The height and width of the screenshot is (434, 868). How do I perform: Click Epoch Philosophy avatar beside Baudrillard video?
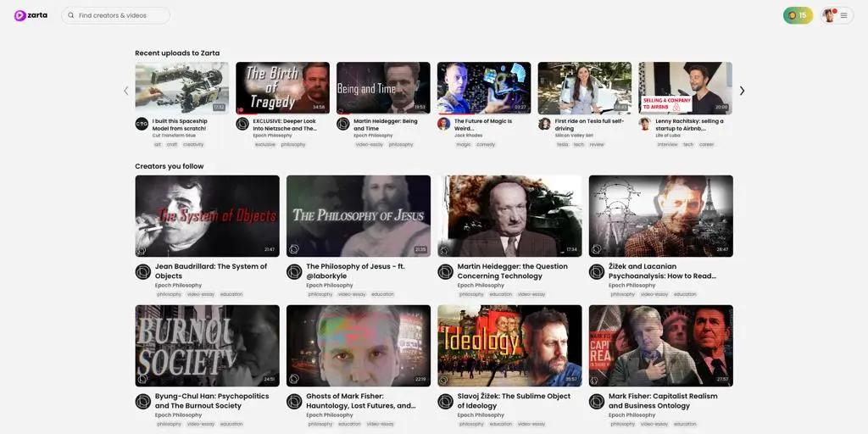(x=142, y=272)
